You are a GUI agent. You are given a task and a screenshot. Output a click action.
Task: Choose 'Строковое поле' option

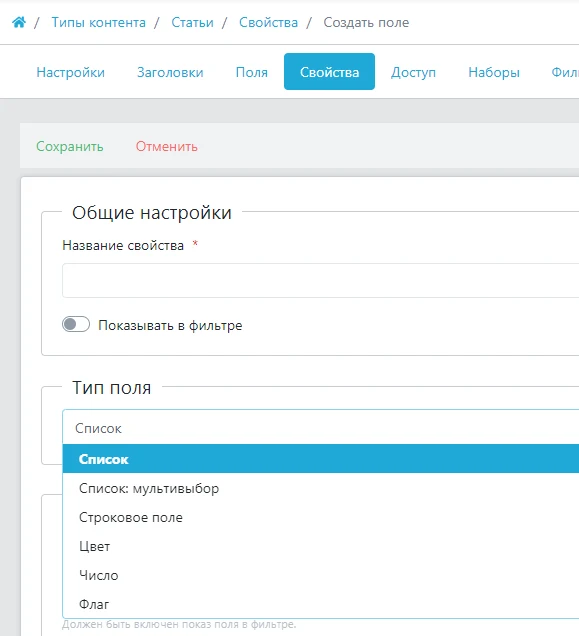click(321, 517)
